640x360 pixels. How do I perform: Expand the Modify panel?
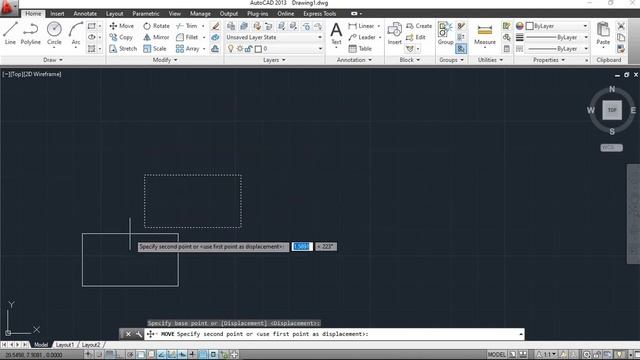click(165, 60)
